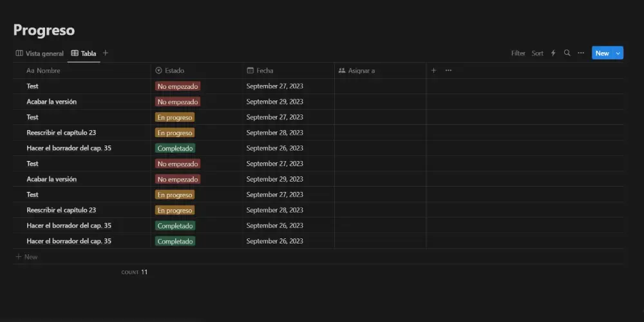The image size is (644, 322).
Task: Add a new view with the plus icon
Action: tap(106, 53)
